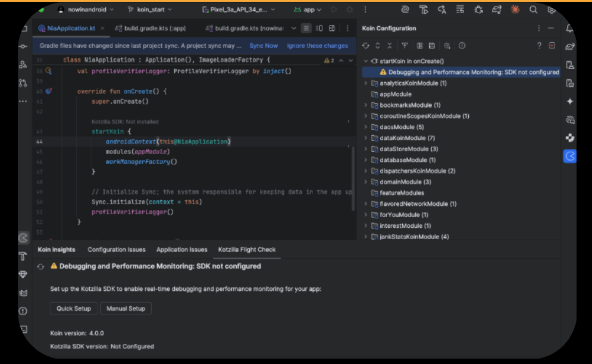This screenshot has height=364, width=592.
Task: Open the Application Issues tab
Action: [181, 250]
